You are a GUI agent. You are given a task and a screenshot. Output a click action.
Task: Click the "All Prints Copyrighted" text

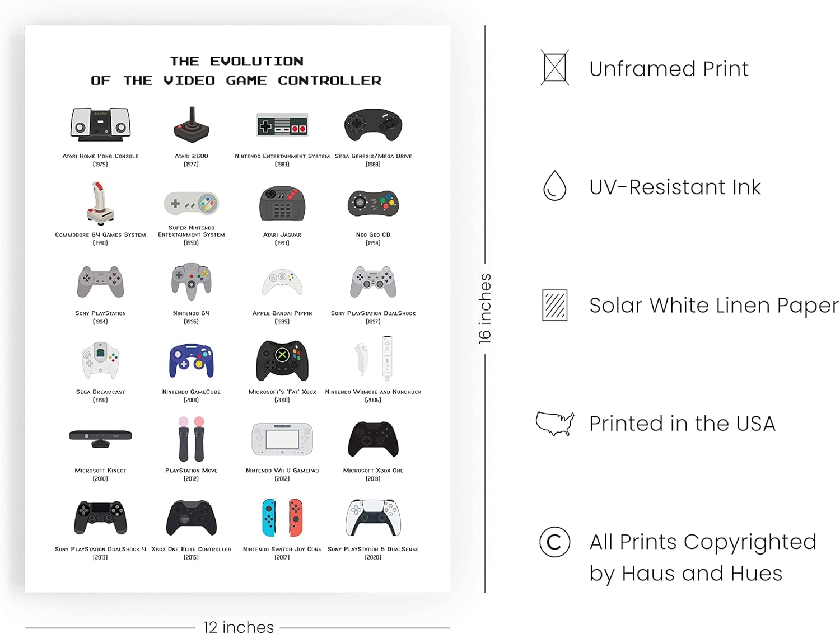click(703, 542)
